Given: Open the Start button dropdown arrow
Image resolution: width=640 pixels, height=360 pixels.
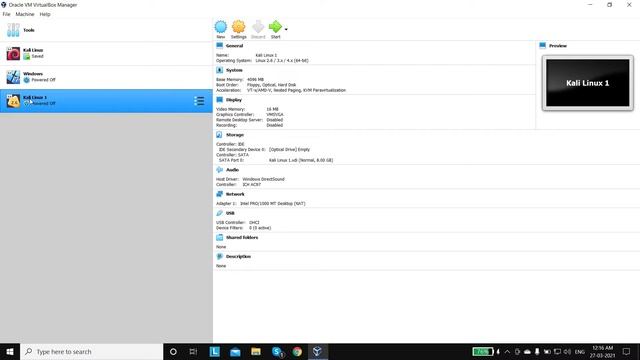Looking at the screenshot, I should (286, 29).
